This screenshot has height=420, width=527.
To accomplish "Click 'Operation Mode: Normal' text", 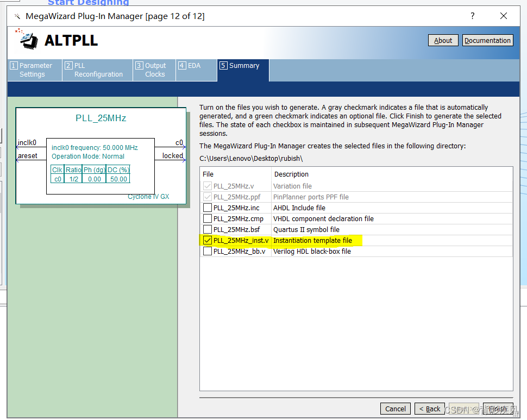I will tap(87, 156).
